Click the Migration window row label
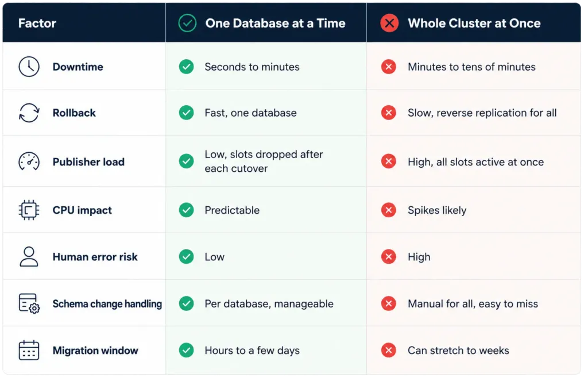Screen dimensions: 588x381 (x=95, y=350)
